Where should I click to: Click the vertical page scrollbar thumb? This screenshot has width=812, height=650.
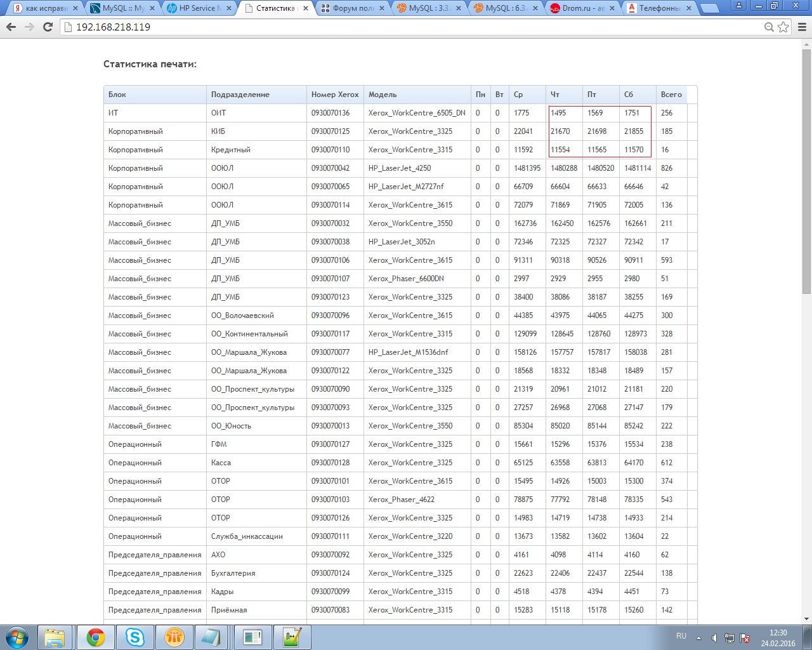click(806, 171)
